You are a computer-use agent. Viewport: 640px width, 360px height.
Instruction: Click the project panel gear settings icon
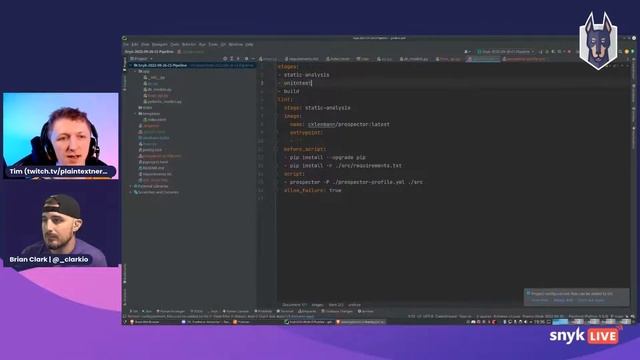click(246, 59)
